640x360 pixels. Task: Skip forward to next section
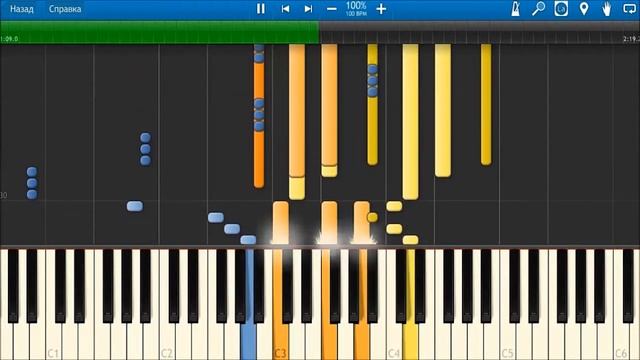point(309,9)
